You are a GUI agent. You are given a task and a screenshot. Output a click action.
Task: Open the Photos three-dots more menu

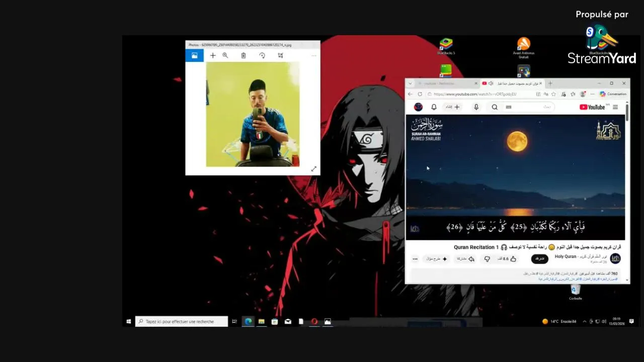point(314,55)
